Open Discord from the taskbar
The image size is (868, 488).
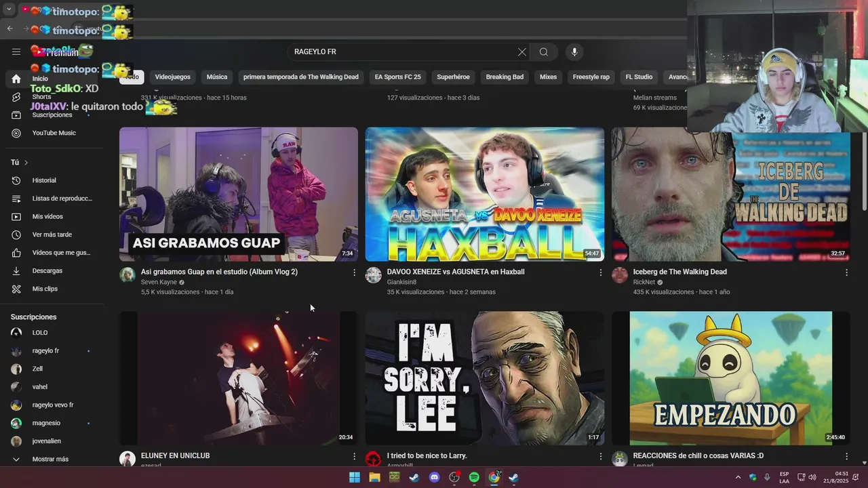point(435,477)
